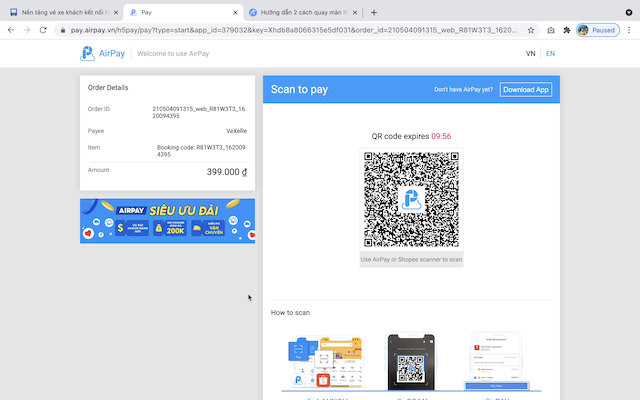Image resolution: width=640 pixels, height=400 pixels.
Task: Click the camera icon in Chrome toolbar
Action: tap(551, 30)
